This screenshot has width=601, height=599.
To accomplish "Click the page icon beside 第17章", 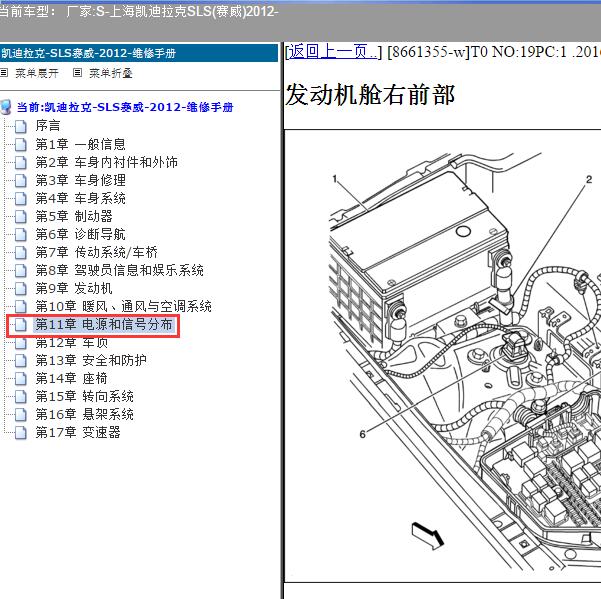I will (x=21, y=433).
